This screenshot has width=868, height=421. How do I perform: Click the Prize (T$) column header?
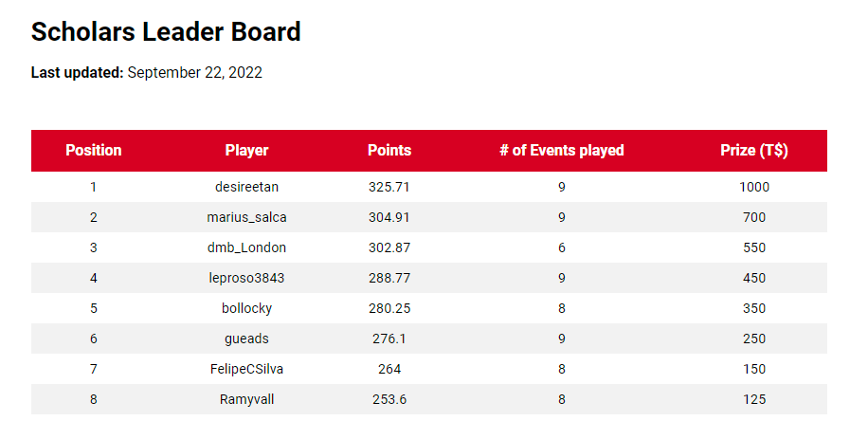click(x=754, y=150)
